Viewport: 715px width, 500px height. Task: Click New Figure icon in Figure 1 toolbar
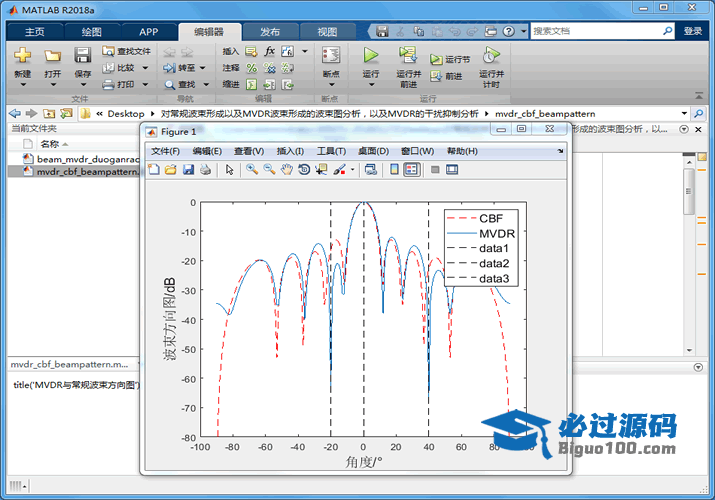tap(154, 170)
